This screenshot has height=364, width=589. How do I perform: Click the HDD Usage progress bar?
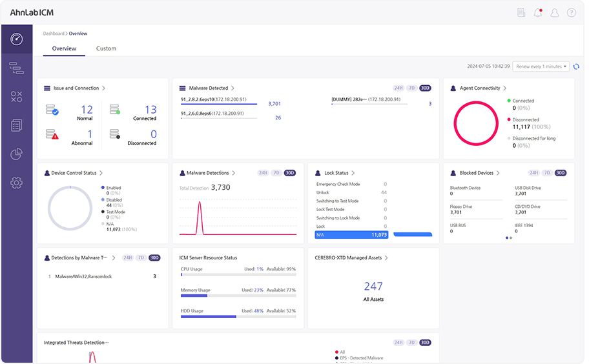(238, 317)
